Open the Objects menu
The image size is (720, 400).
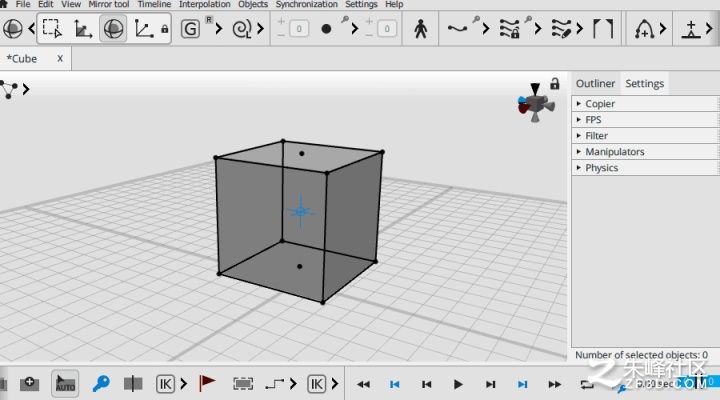click(253, 4)
